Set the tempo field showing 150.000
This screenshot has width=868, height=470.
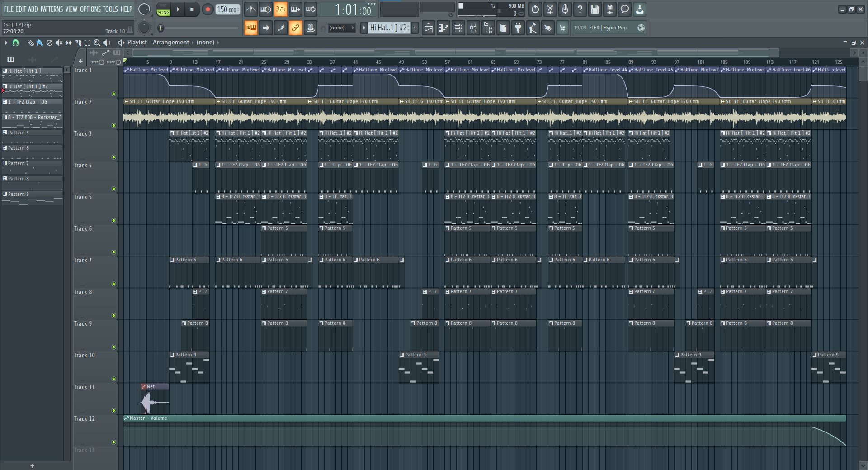pyautogui.click(x=228, y=9)
